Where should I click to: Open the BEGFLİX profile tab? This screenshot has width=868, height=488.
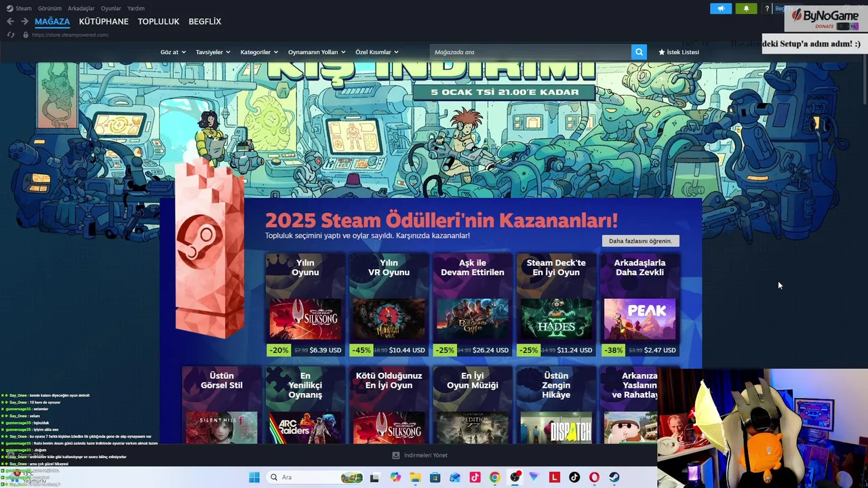click(205, 22)
